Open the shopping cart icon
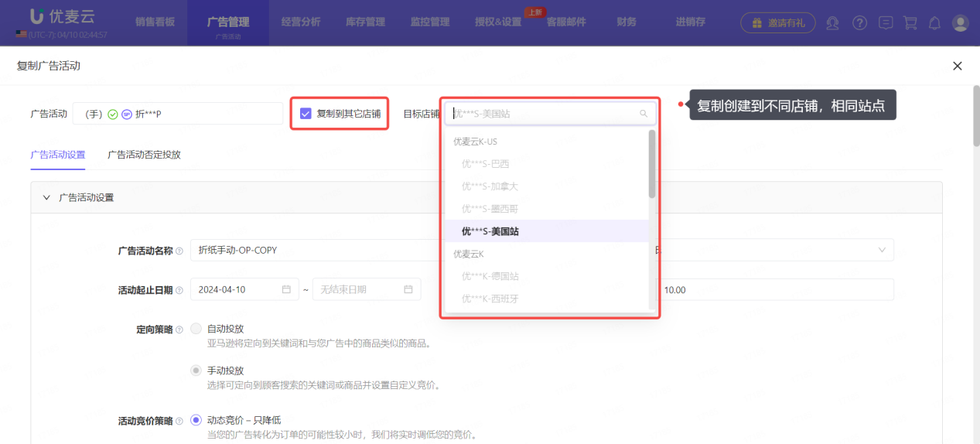 pos(910,23)
